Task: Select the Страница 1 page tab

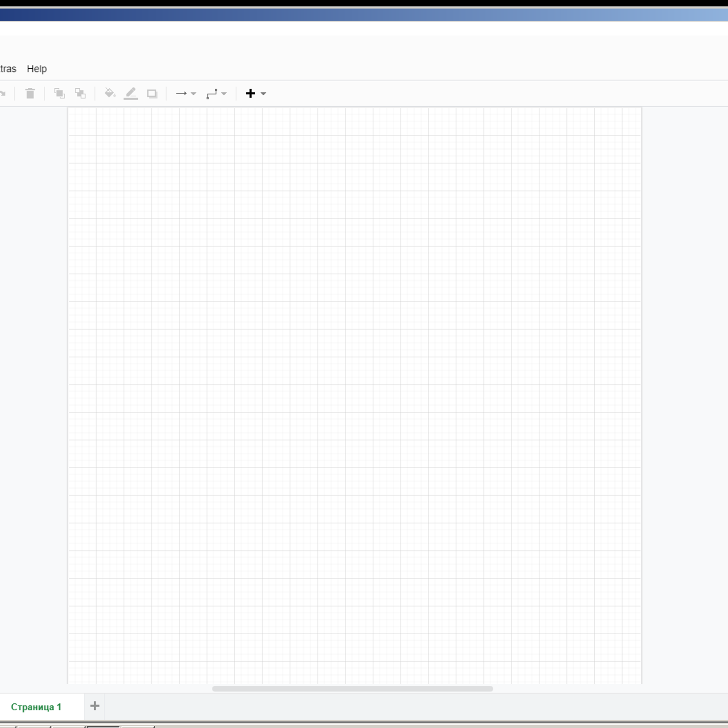Action: pos(36,707)
